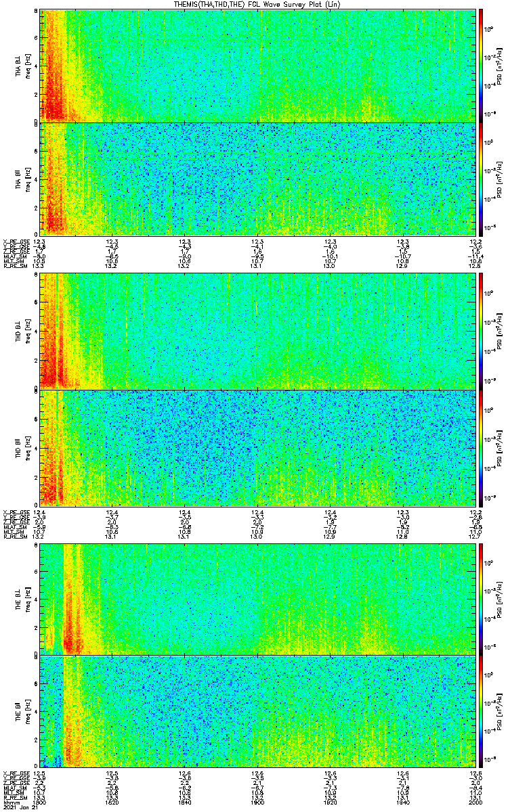Click the R_RE_SM row label under THE panels
The image size is (508, 812).
click(x=14, y=798)
